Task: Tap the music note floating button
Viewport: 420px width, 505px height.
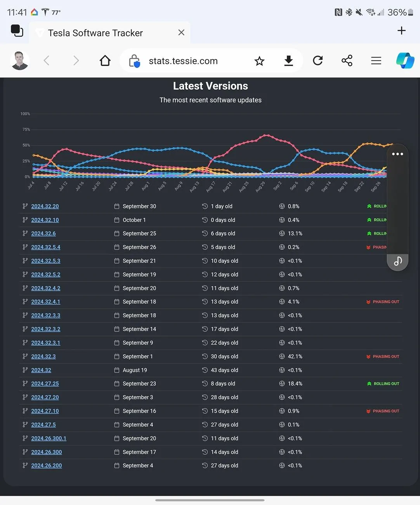Action: [398, 261]
